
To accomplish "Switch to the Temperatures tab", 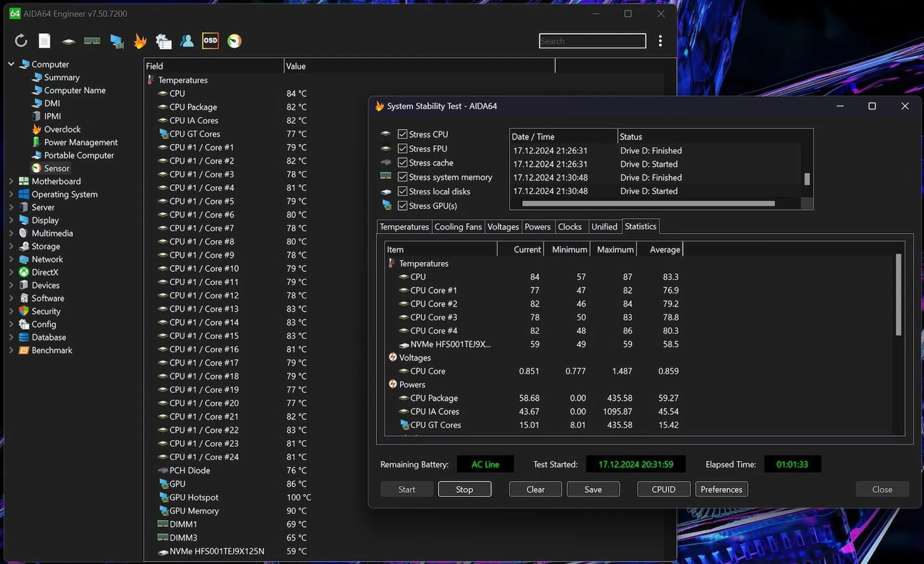I will click(x=404, y=227).
